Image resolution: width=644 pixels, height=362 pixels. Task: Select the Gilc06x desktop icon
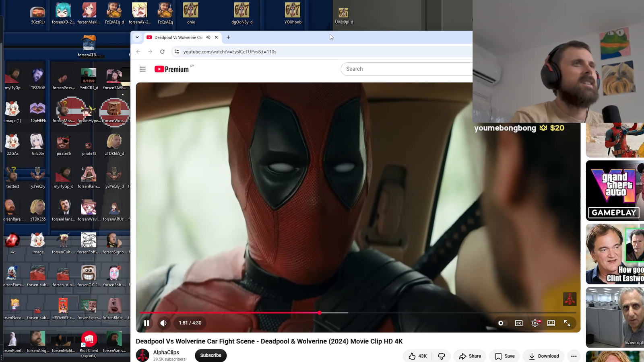[x=38, y=145]
